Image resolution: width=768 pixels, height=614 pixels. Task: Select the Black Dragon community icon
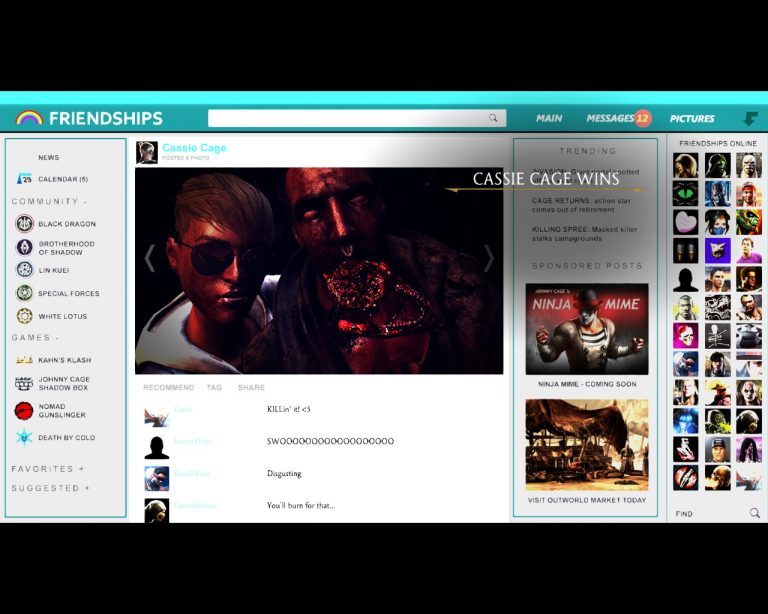click(24, 224)
